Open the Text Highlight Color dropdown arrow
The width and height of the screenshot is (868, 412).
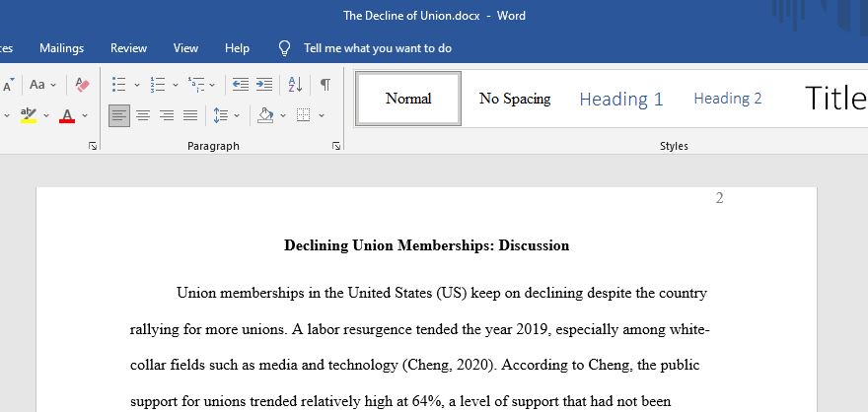coord(46,115)
